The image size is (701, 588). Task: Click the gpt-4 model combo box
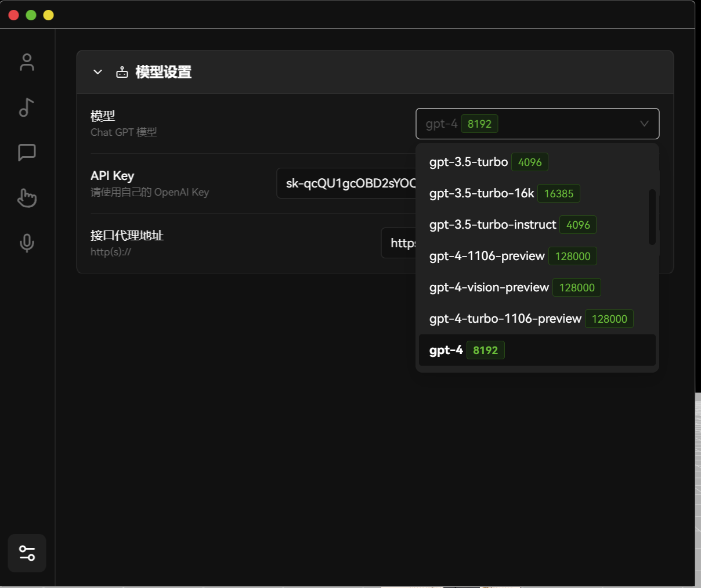pyautogui.click(x=537, y=124)
